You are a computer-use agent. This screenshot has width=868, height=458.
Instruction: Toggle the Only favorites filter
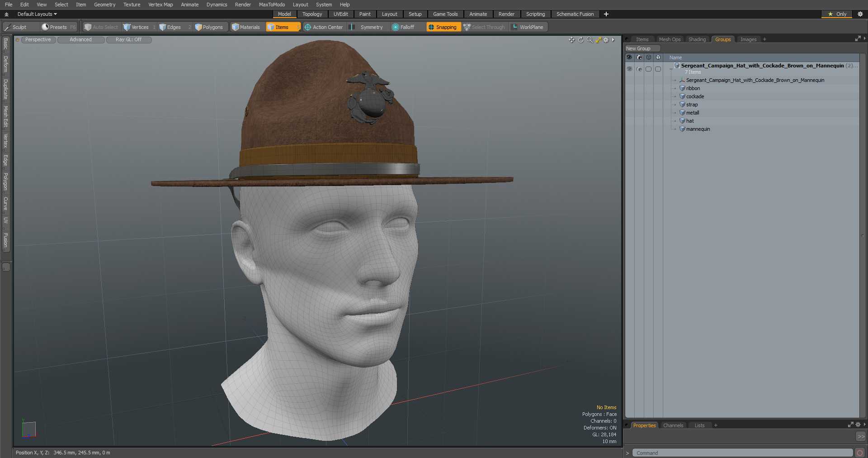pyautogui.click(x=837, y=14)
